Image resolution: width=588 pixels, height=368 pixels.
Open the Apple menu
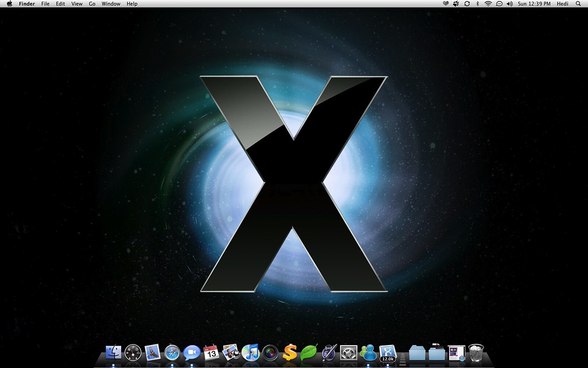coord(9,4)
